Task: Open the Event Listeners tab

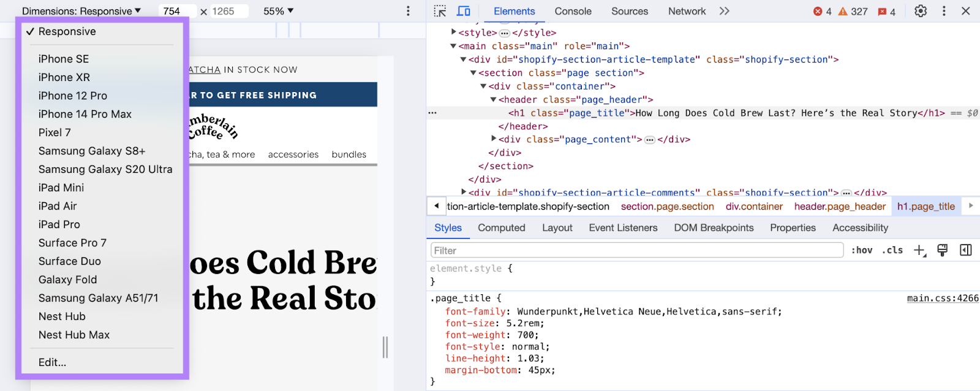Action: pyautogui.click(x=624, y=227)
